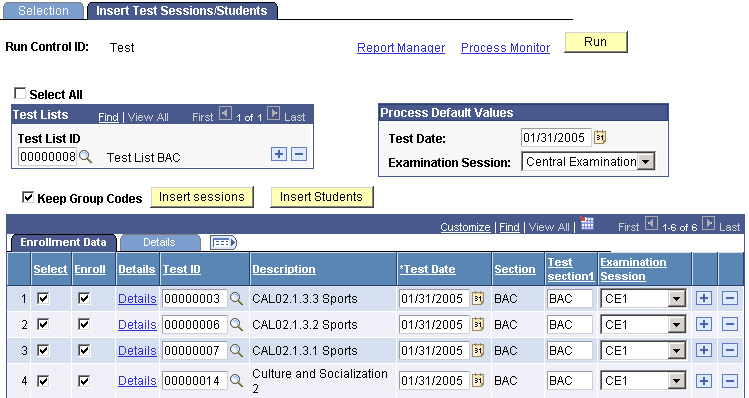749x398 pixels.
Task: Add a new Test Lists row
Action: coord(278,154)
